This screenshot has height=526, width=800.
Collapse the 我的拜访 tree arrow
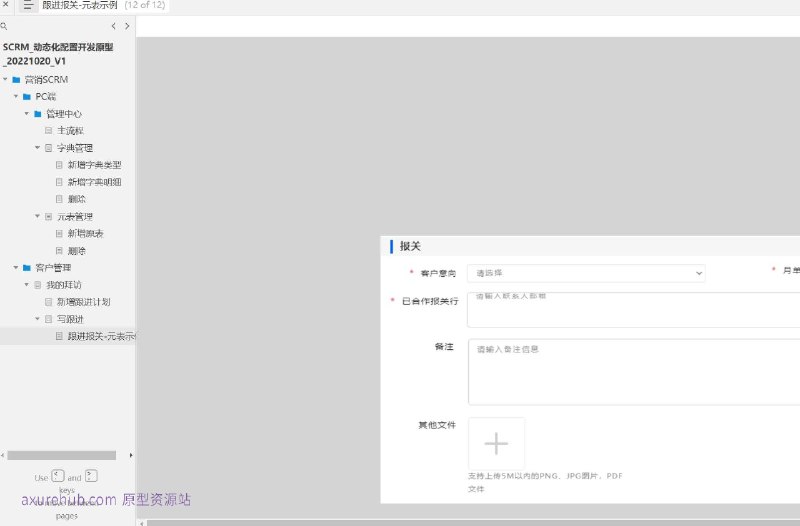27,285
